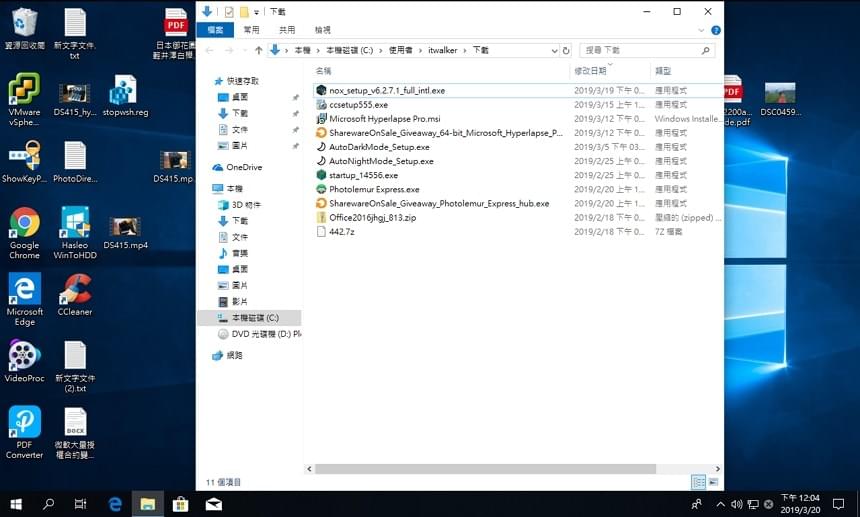
Task: Click the search box in Explorer
Action: 647,50
